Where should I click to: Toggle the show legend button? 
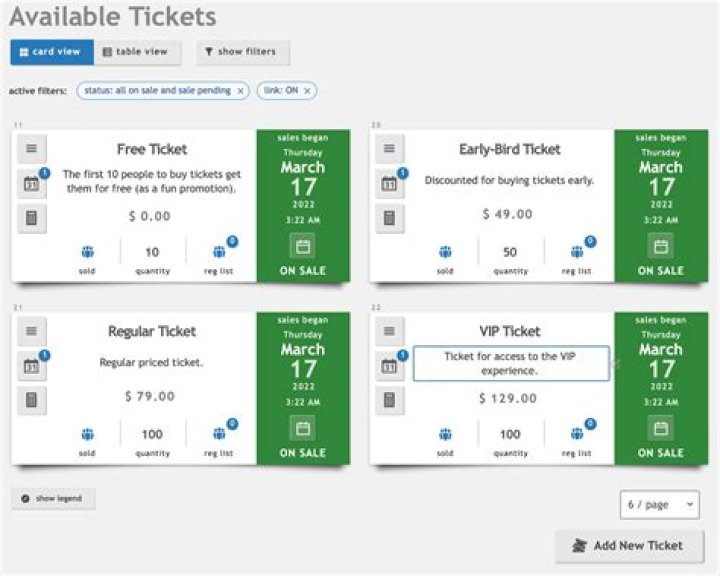point(53,499)
